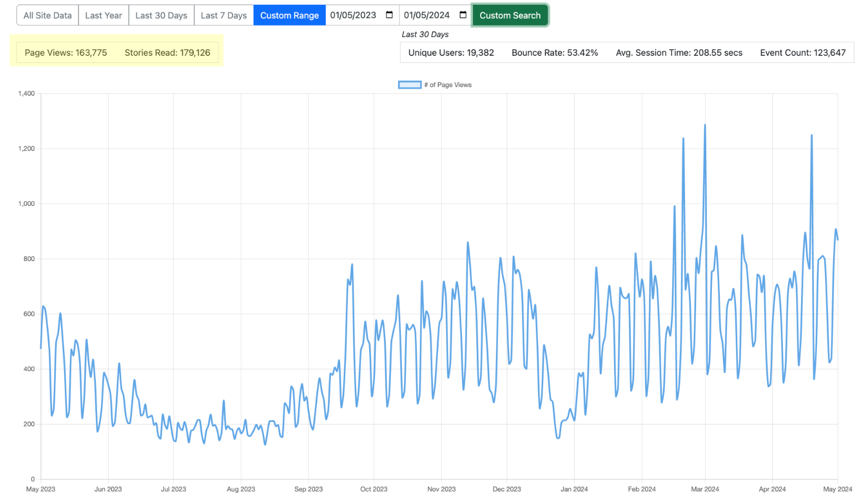Click the Page Views 163,775 statistic

66,53
